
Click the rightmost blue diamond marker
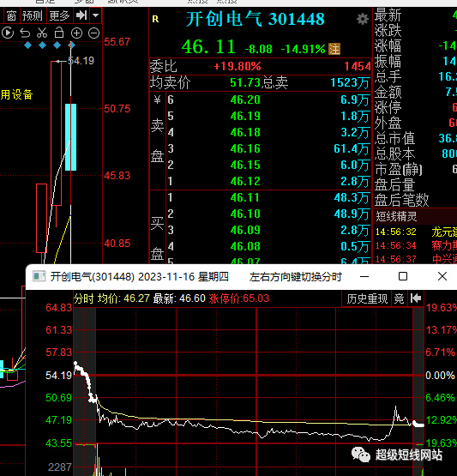[72, 45]
